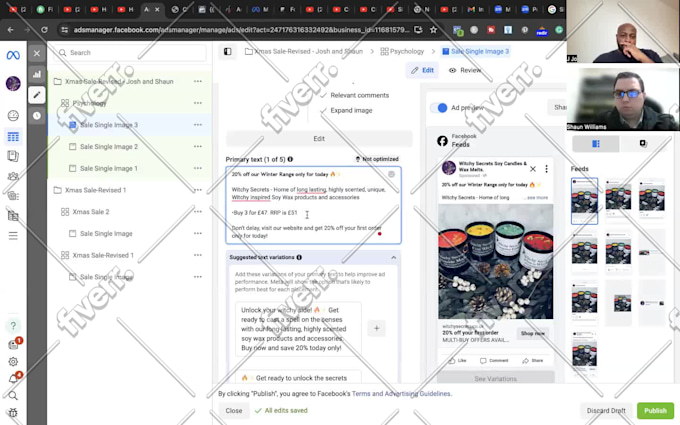Go to Psychology breadcrumb
Image resolution: width=680 pixels, height=425 pixels.
[x=402, y=51]
